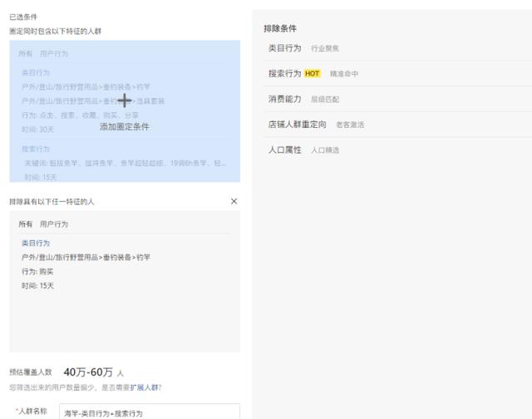
Task: Click the plus icon to add targeting condition
Action: (124, 101)
